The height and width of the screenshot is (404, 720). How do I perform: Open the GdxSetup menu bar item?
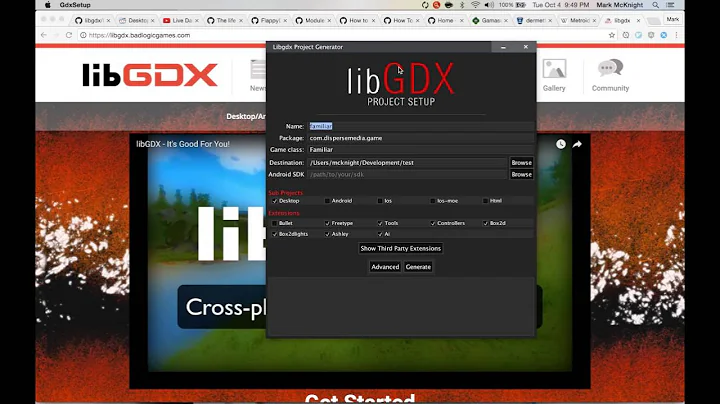(x=75, y=5)
